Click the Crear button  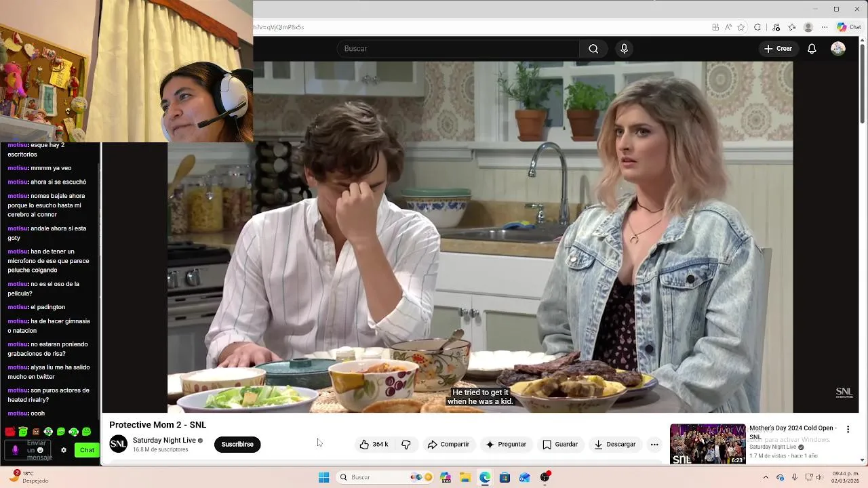point(778,49)
